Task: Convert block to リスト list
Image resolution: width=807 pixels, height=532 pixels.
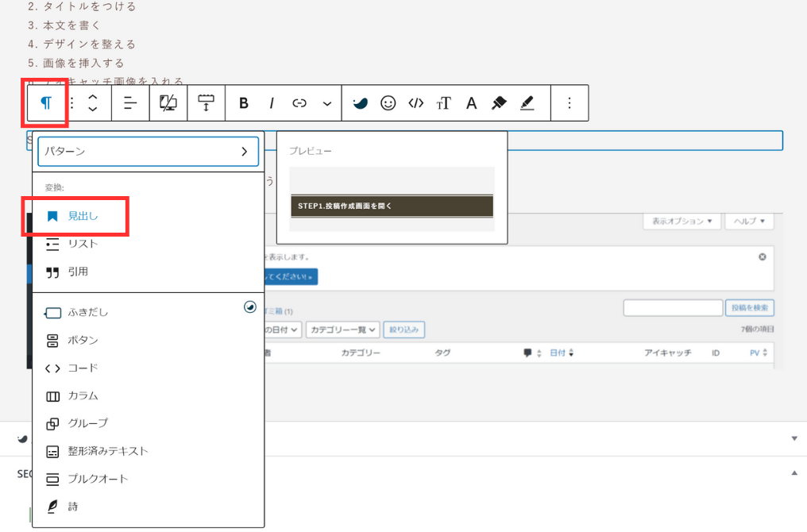Action: click(x=83, y=244)
